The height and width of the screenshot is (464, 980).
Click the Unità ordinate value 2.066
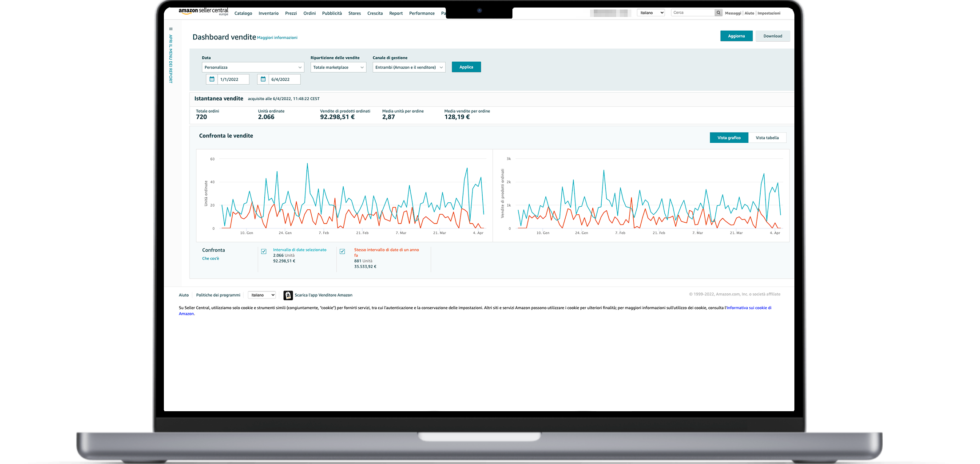tap(266, 117)
